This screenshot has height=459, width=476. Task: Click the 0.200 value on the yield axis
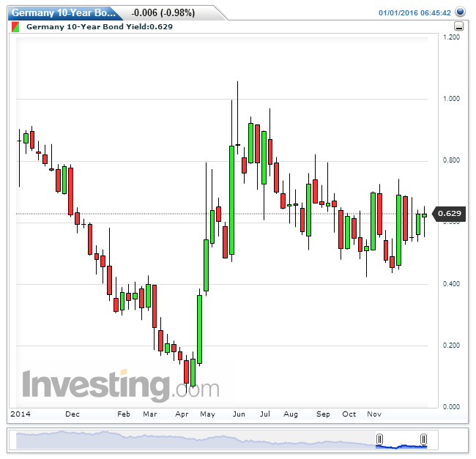coord(451,346)
